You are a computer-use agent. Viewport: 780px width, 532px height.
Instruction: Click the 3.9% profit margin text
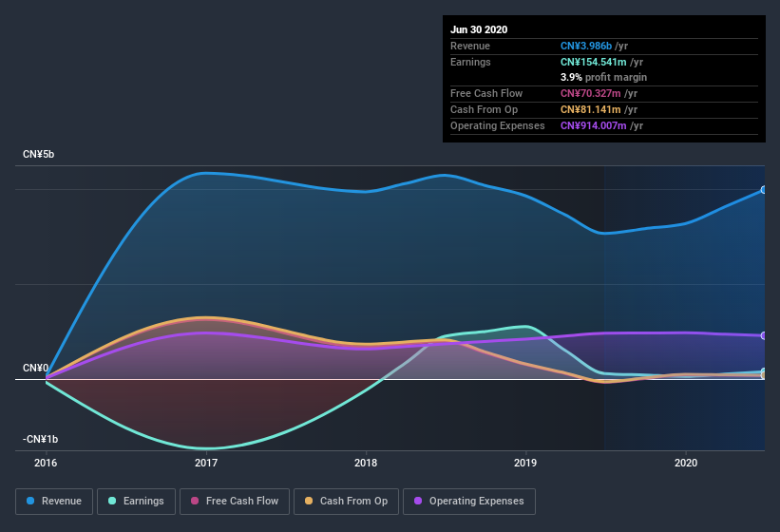[x=603, y=77]
